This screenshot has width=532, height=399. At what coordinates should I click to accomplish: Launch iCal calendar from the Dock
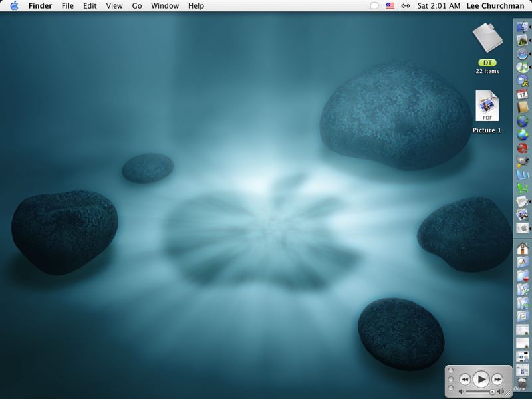click(x=523, y=94)
